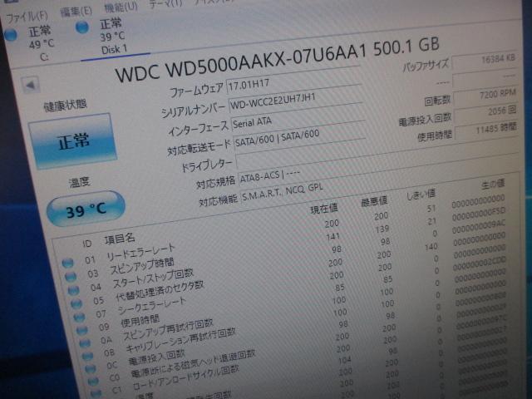The width and height of the screenshot is (532, 399).
Task: Click the power-on count value 2056 回
Action: click(486, 114)
